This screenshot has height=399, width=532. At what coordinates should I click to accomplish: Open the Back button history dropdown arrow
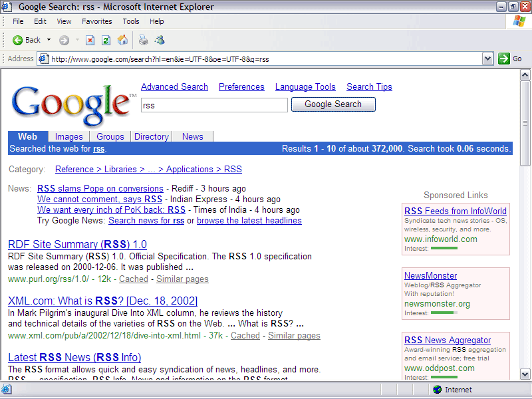[49, 40]
